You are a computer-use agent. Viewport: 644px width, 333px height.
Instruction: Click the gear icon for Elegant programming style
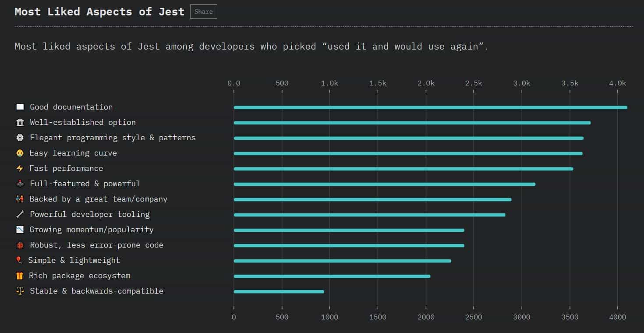20,138
